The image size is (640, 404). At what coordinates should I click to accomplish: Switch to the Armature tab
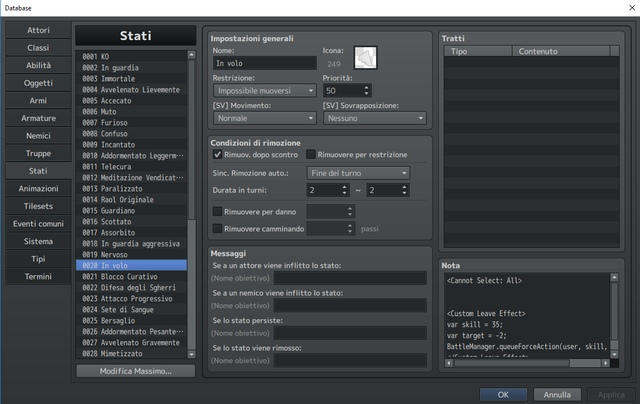38,118
